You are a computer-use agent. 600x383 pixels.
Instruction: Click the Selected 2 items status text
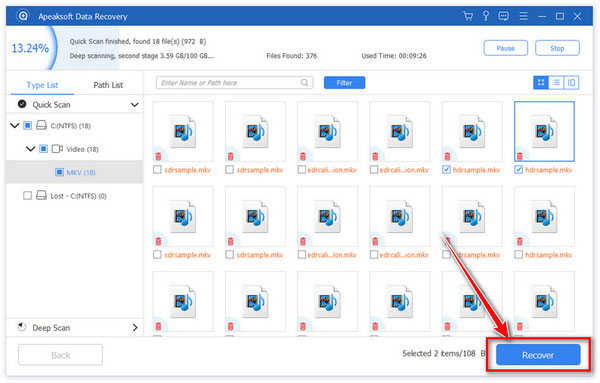pyautogui.click(x=443, y=354)
